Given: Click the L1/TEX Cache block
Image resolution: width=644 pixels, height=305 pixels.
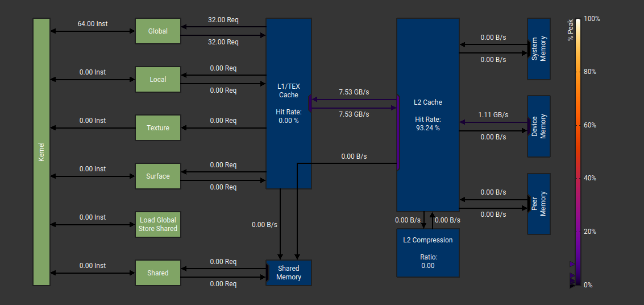Looking at the screenshot, I should click(289, 104).
